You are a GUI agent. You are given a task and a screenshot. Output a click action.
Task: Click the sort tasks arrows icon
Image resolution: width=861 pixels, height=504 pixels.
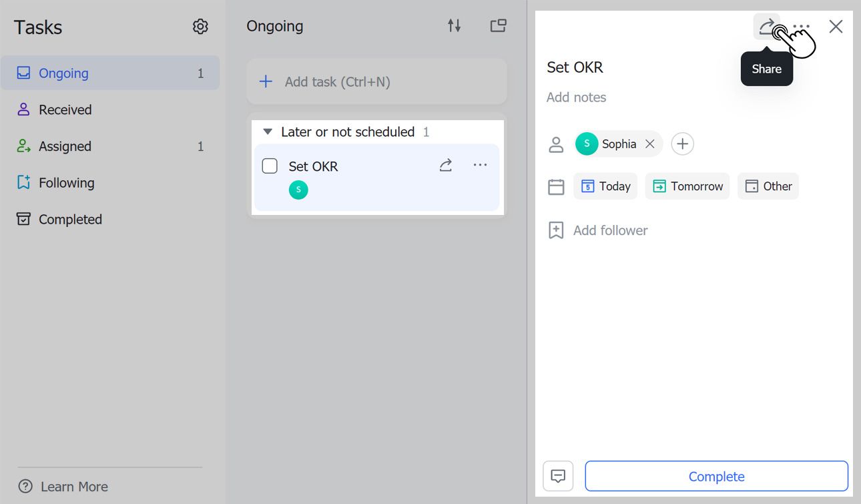[455, 26]
